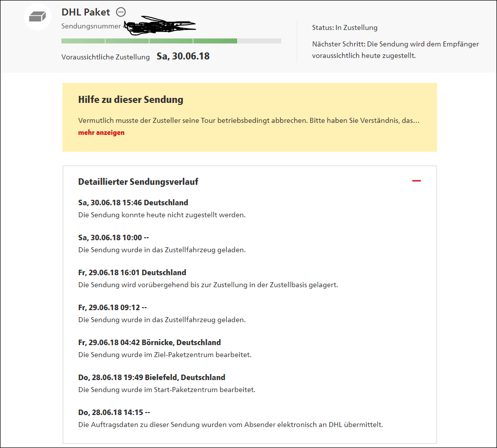Viewport: 497px width, 448px height.
Task: Click the green shipment progress bar
Action: 171,41
